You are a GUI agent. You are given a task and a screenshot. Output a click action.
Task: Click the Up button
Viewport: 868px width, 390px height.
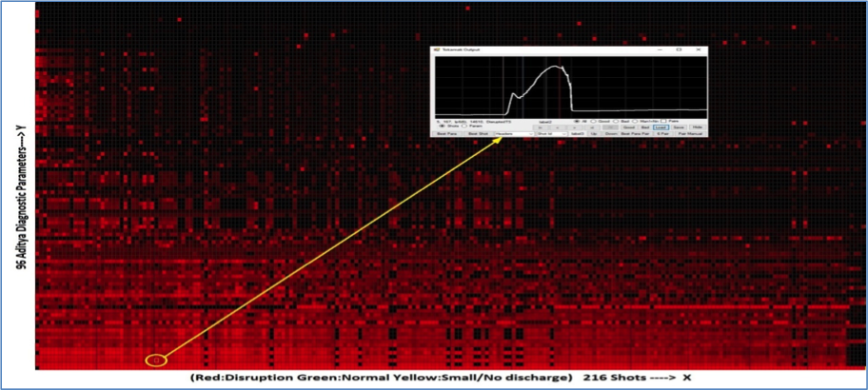[x=594, y=134]
